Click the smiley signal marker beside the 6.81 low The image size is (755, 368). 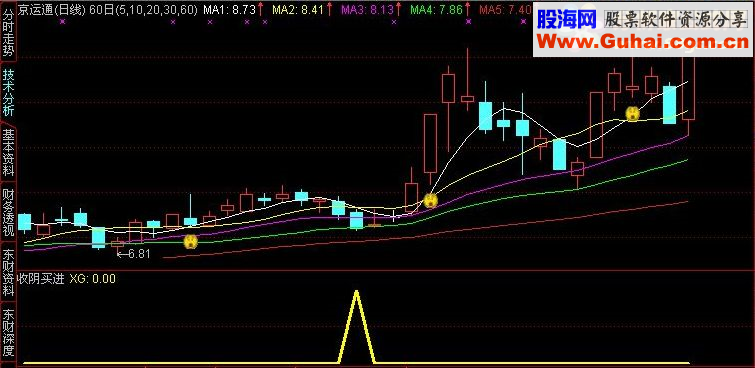click(x=191, y=241)
